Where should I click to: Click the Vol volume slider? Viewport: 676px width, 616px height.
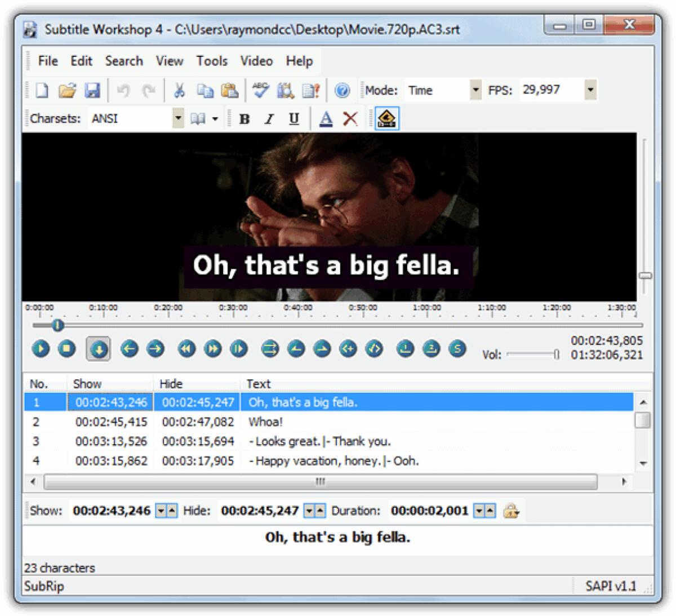532,354
